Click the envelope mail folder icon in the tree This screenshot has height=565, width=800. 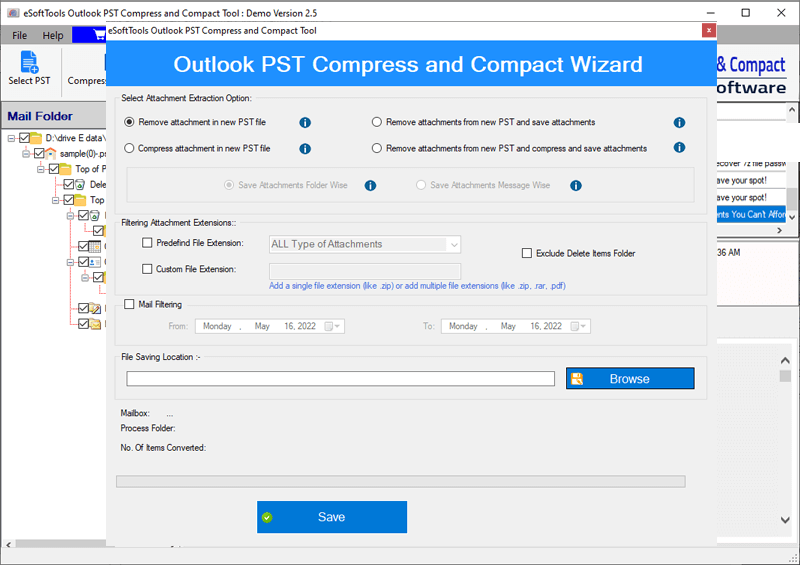click(95, 324)
